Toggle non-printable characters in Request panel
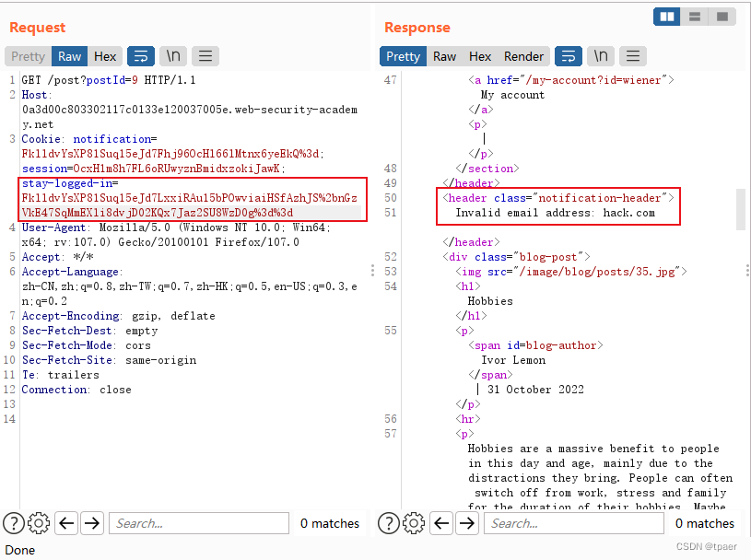This screenshot has width=751, height=560. point(173,56)
